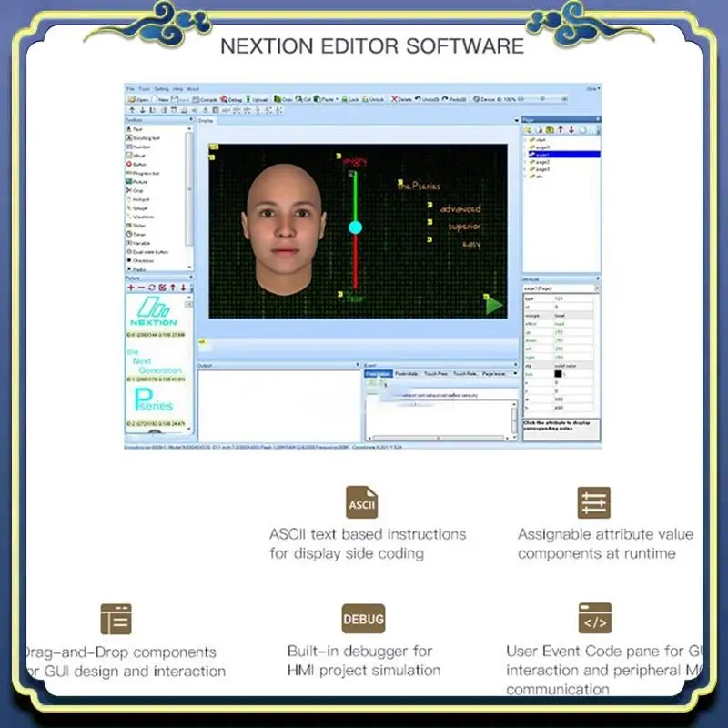728x728 pixels.
Task: Click the Upload toolbar button
Action: [x=257, y=99]
